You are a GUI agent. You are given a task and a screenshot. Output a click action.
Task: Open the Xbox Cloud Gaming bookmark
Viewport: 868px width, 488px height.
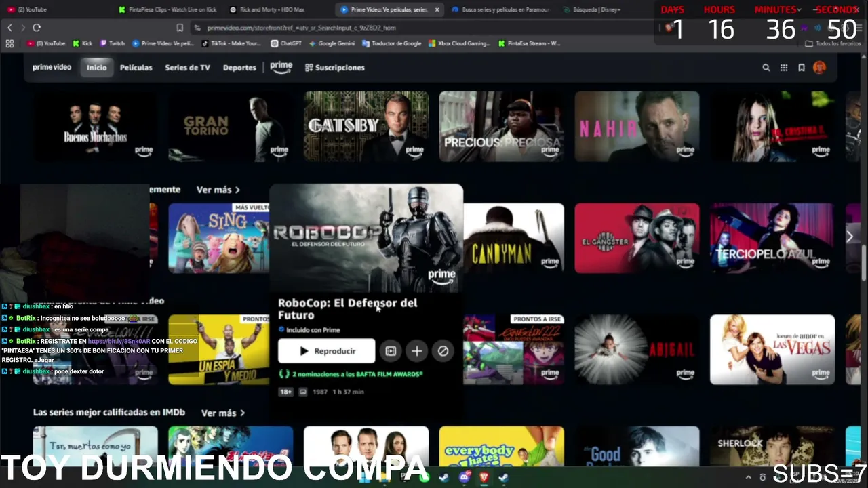(459, 43)
